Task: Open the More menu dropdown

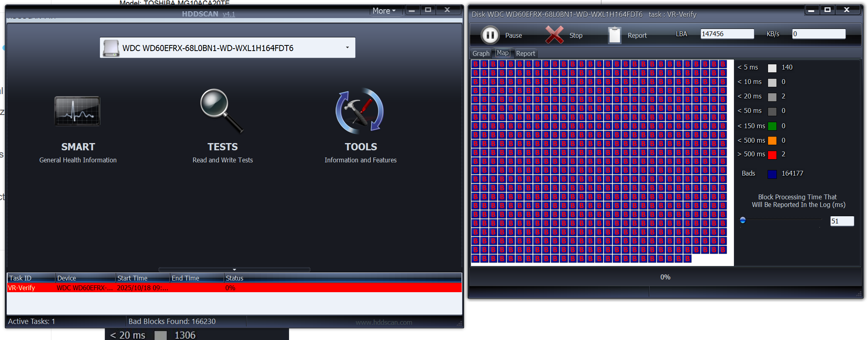Action: click(384, 11)
